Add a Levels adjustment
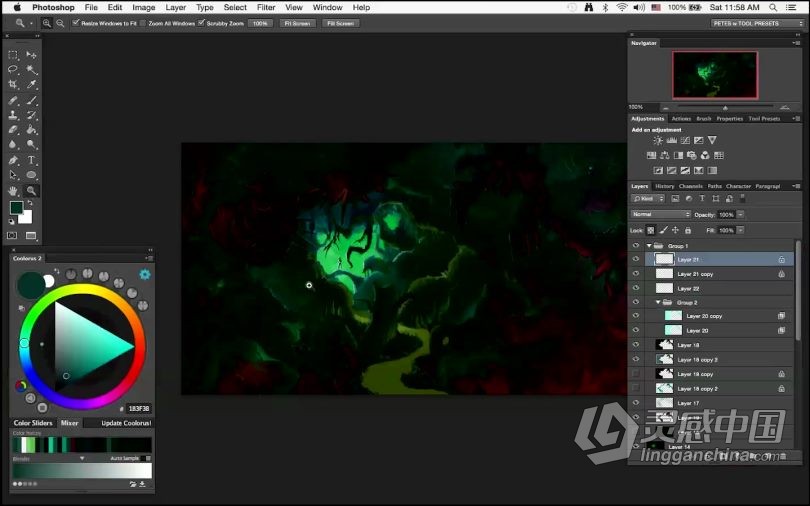Image resolution: width=810 pixels, height=506 pixels. [672, 140]
